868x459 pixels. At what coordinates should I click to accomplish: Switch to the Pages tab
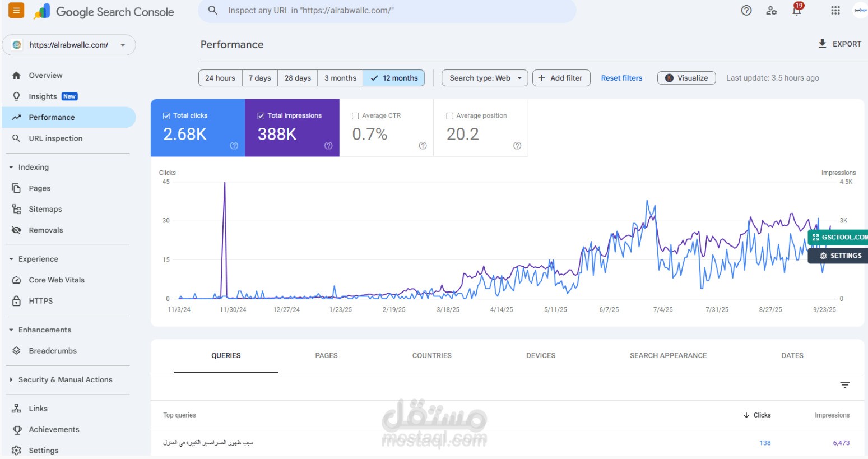[x=326, y=355]
